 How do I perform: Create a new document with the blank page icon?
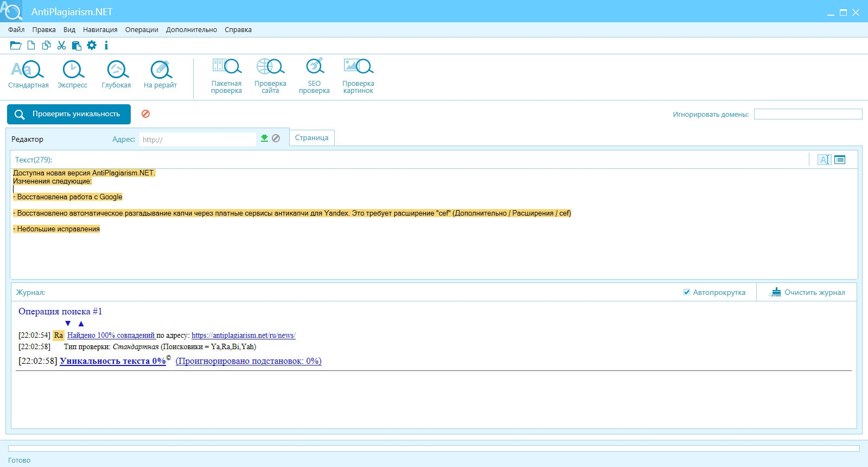[x=31, y=46]
